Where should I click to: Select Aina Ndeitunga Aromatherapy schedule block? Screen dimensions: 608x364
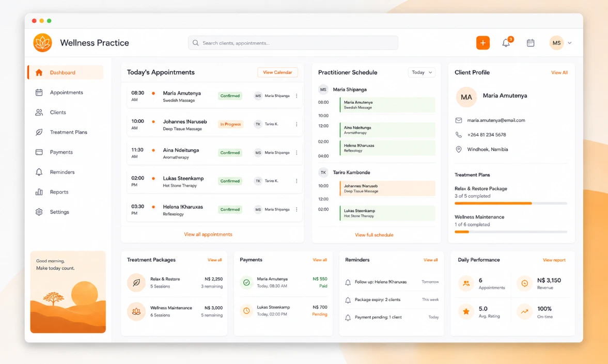[x=387, y=130]
